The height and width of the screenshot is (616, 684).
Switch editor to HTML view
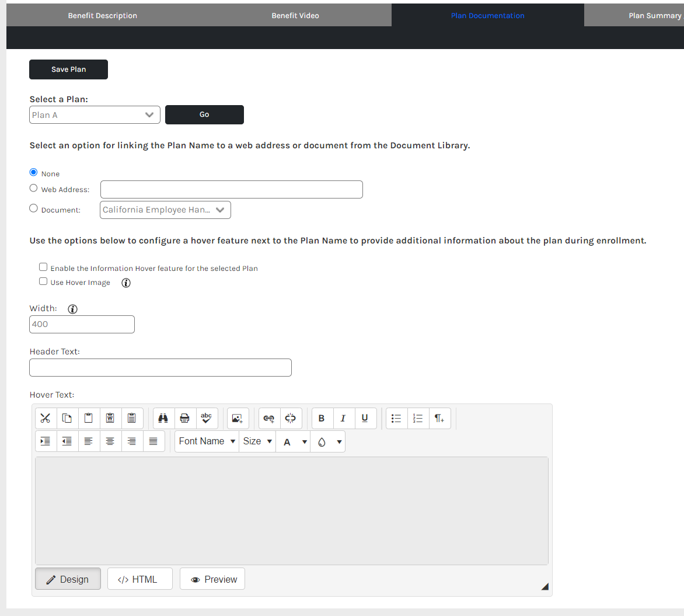click(139, 579)
